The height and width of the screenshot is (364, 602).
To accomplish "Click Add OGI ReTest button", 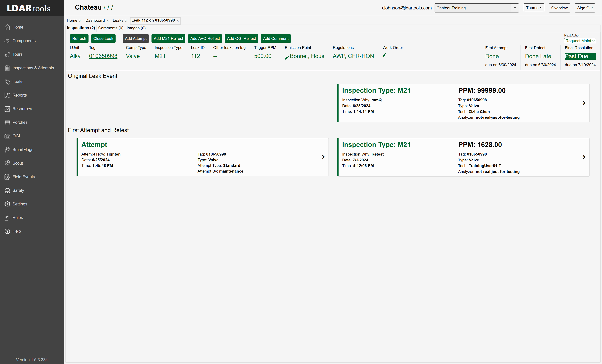I will point(241,39).
